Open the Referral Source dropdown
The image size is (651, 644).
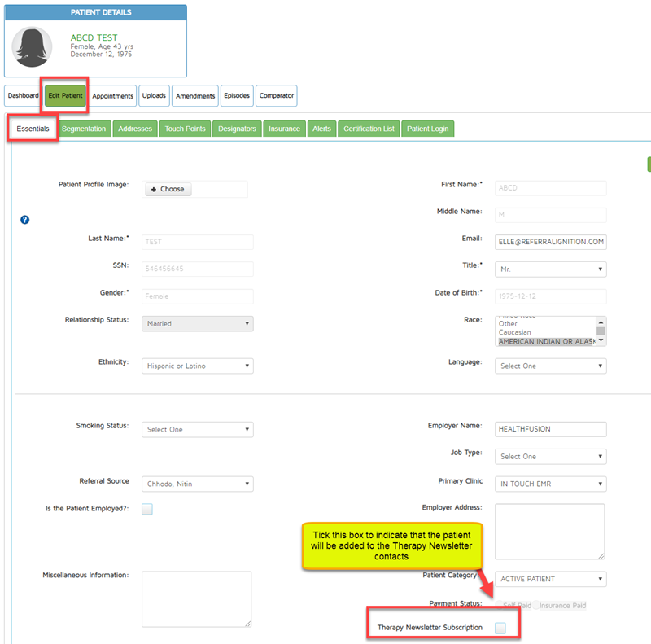click(197, 484)
